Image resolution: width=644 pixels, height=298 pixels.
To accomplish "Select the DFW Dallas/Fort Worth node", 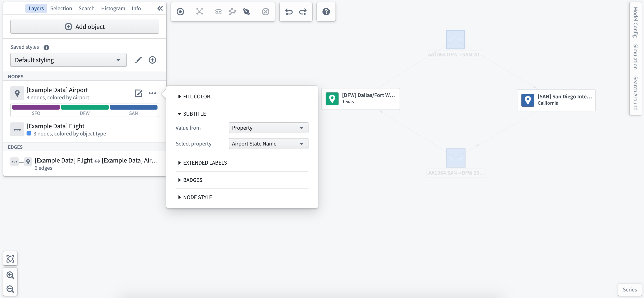I will tap(360, 99).
